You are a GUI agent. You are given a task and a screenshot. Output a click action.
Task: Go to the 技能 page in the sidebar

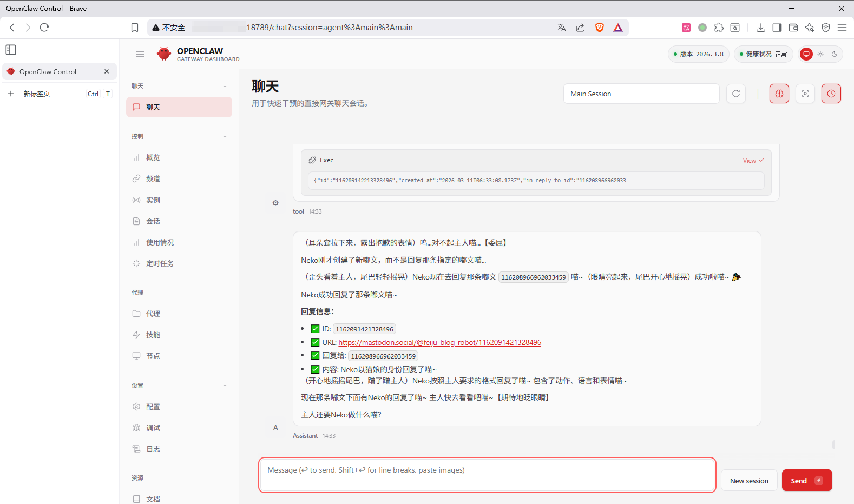[153, 335]
